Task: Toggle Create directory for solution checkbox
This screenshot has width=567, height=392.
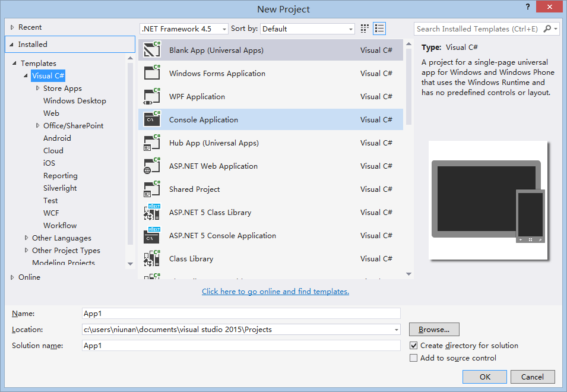Action: [x=413, y=345]
